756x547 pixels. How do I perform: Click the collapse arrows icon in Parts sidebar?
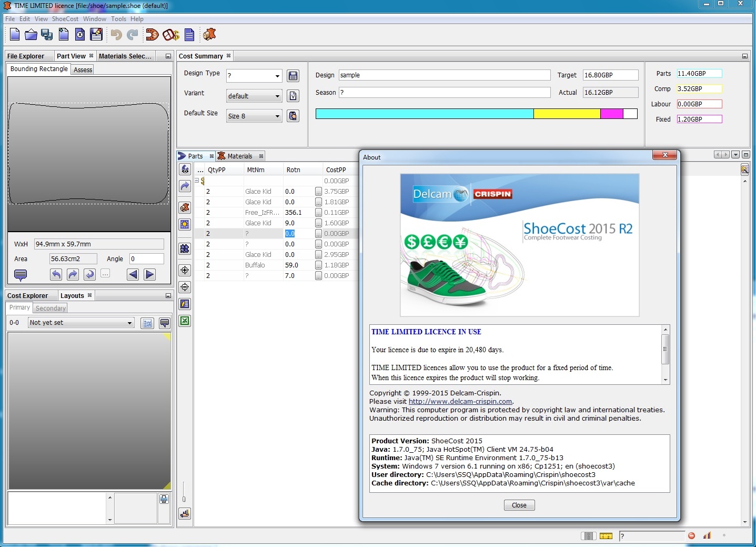click(x=185, y=287)
